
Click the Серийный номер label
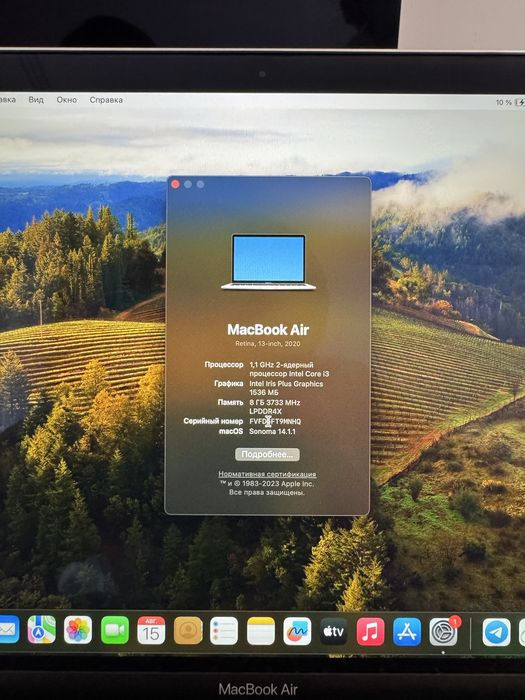click(213, 421)
